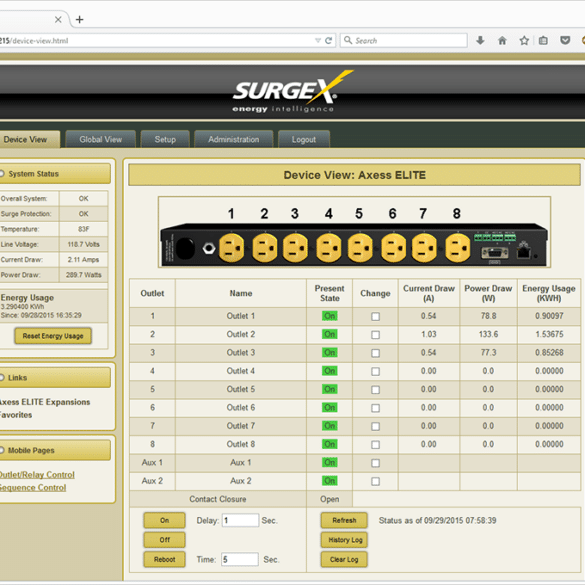Close the current browser tab

coord(58,19)
